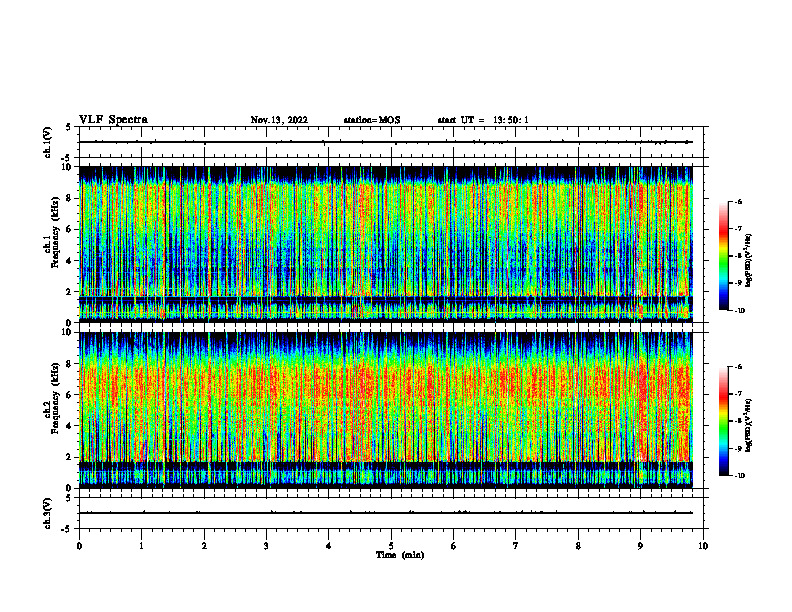Click the '-6' label on lower color scale
The image size is (792, 612).
click(x=738, y=367)
